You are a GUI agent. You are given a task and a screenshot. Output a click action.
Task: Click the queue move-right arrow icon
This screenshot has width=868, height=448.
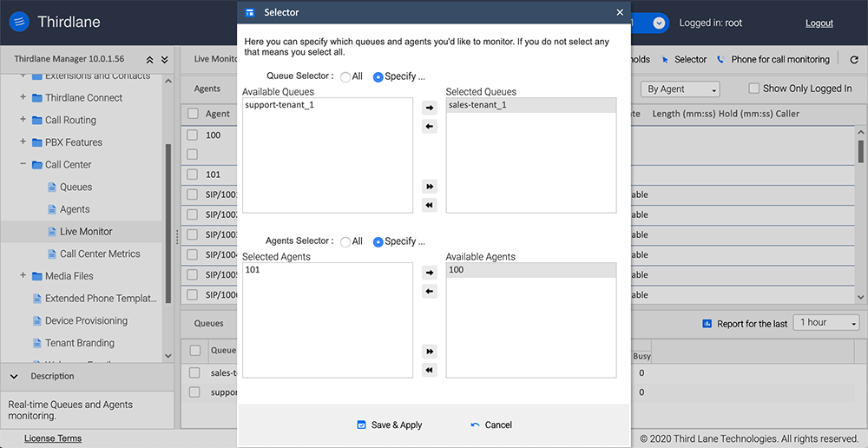429,108
